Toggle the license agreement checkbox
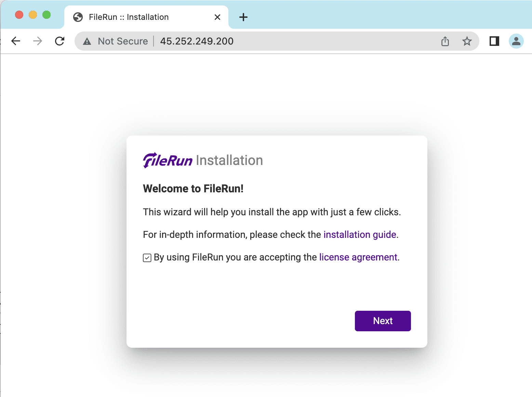The image size is (532, 397). click(147, 258)
